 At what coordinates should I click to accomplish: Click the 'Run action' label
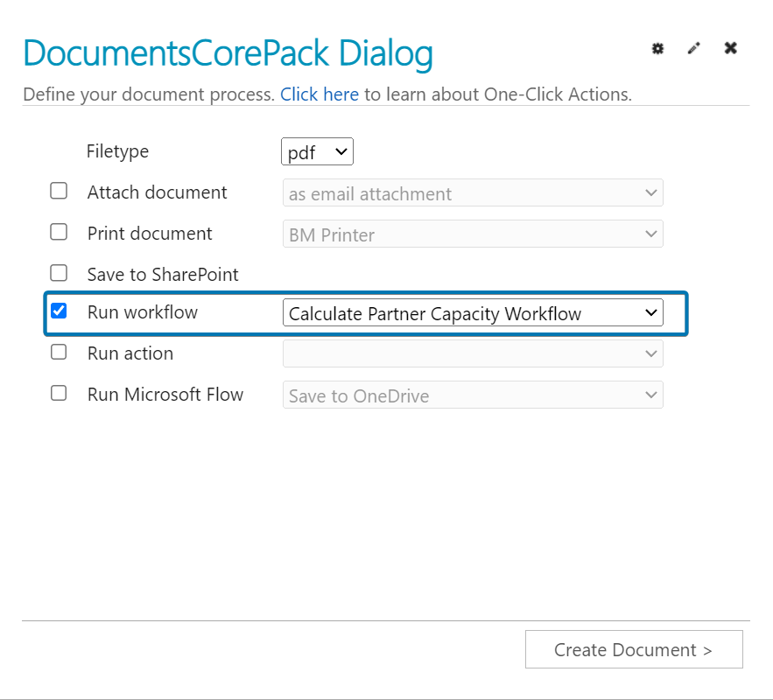click(130, 353)
